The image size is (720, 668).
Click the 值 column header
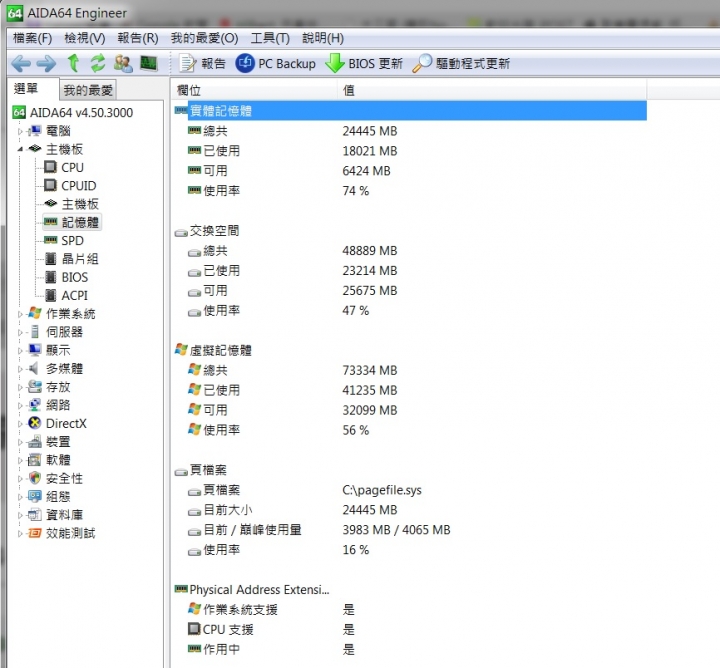492,90
